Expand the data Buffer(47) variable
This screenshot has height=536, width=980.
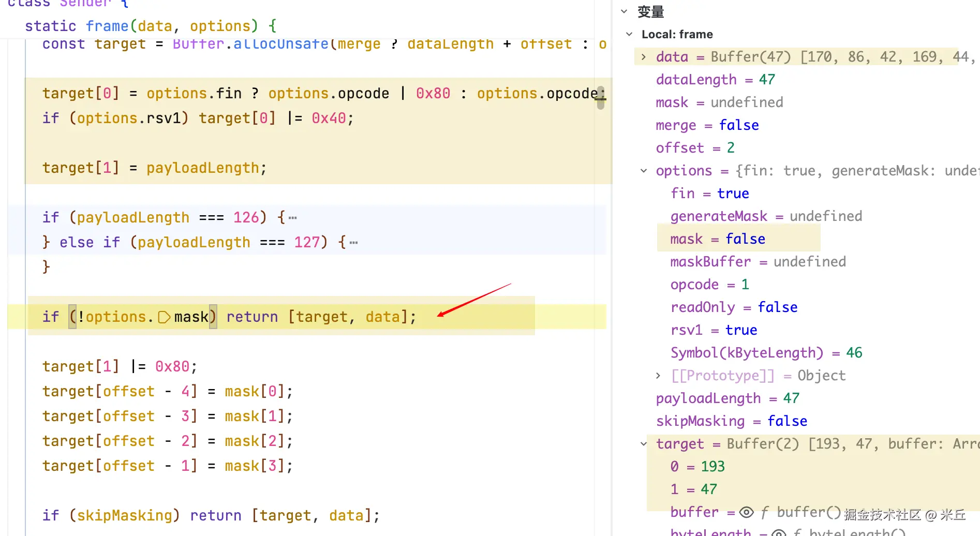tap(643, 57)
